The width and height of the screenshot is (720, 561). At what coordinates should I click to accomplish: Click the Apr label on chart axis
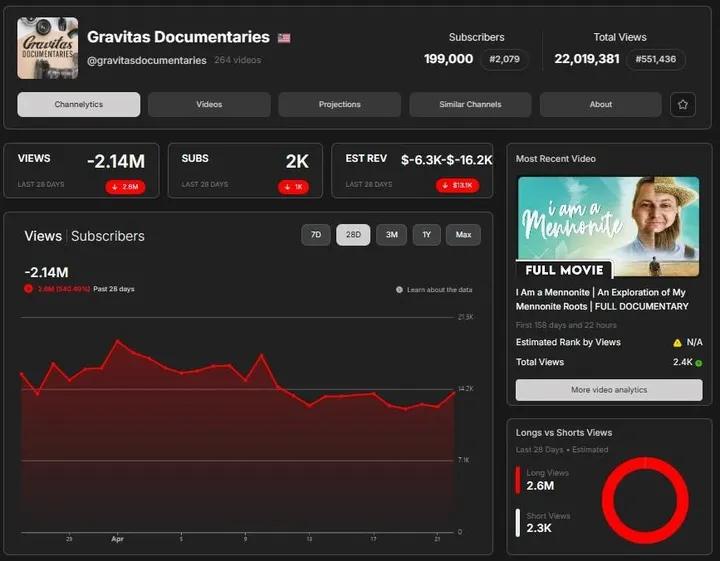(117, 539)
